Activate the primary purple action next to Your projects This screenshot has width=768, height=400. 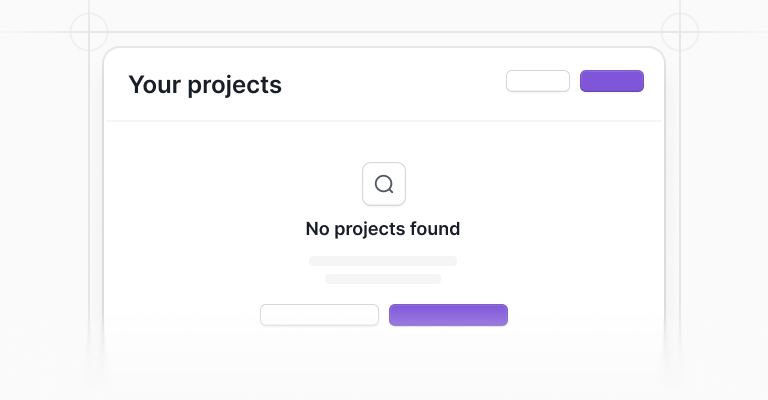(x=612, y=81)
